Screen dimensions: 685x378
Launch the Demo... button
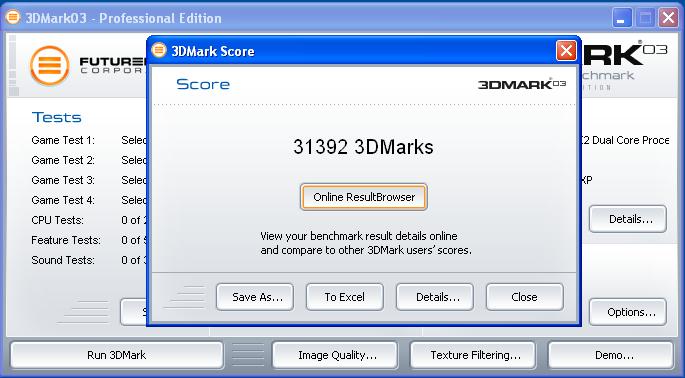[611, 355]
